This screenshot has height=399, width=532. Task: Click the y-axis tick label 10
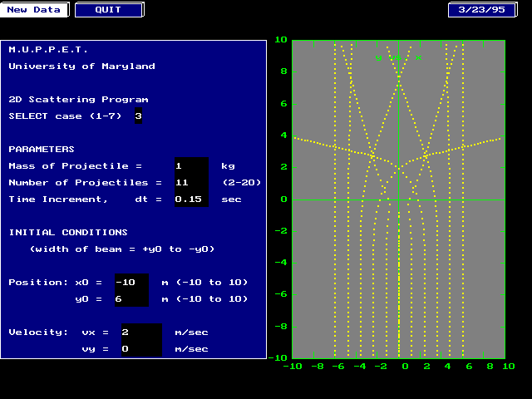(281, 40)
